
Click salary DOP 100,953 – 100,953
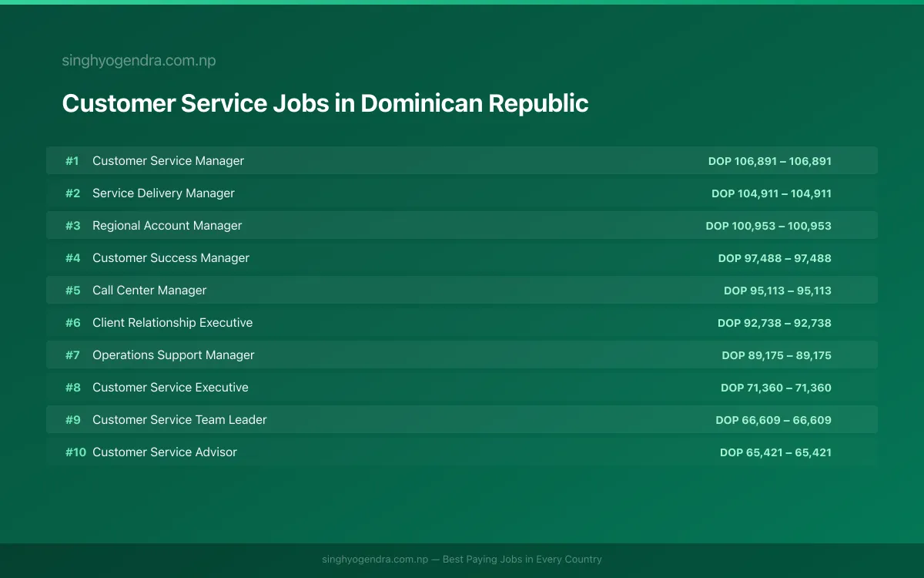click(x=768, y=226)
